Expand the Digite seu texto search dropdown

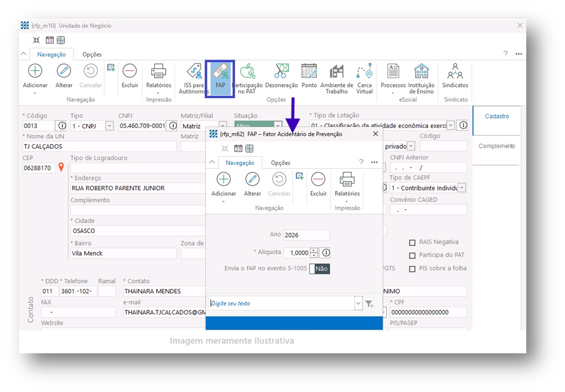[x=358, y=304]
